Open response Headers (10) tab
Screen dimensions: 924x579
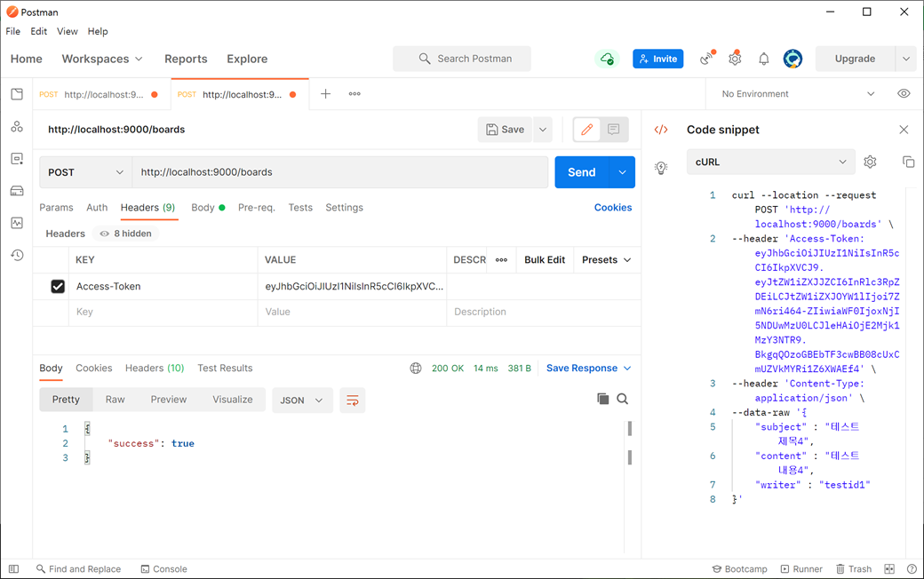pyautogui.click(x=155, y=369)
